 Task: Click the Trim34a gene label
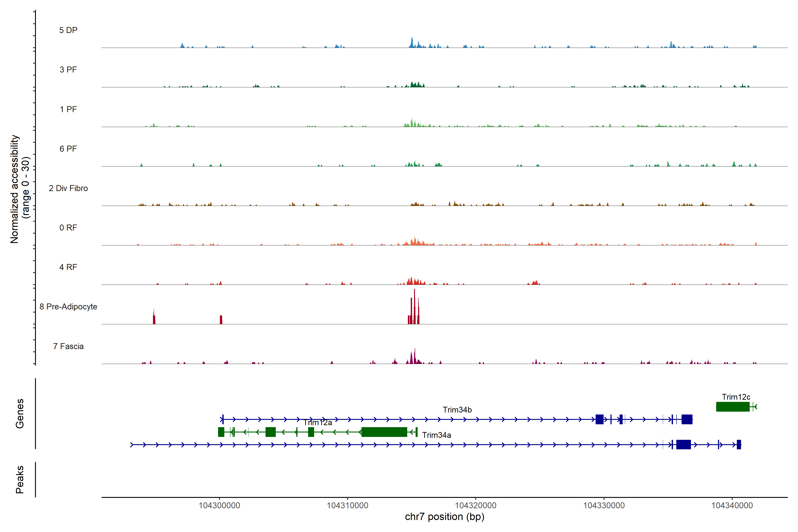pyautogui.click(x=436, y=435)
